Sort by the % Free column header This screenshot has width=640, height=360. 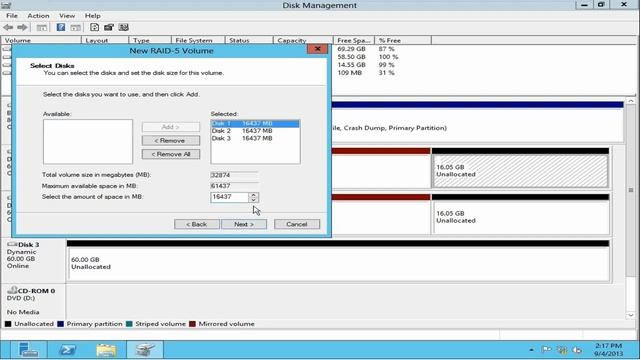pyautogui.click(x=403, y=40)
